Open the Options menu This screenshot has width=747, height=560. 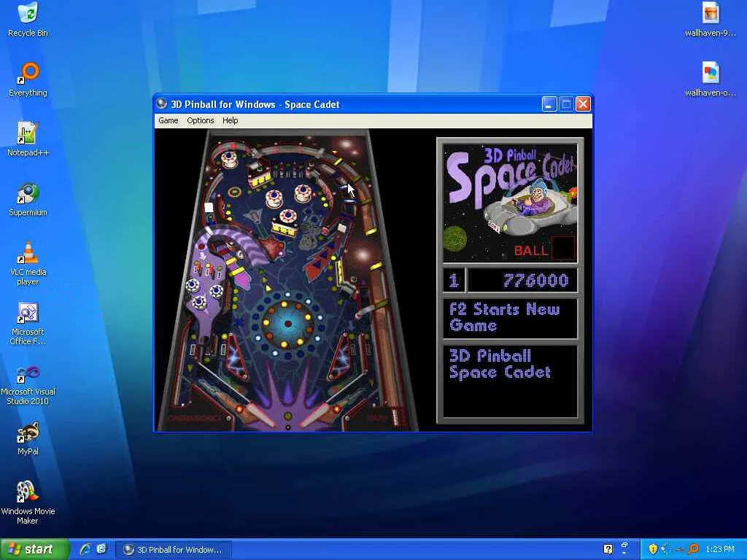201,120
